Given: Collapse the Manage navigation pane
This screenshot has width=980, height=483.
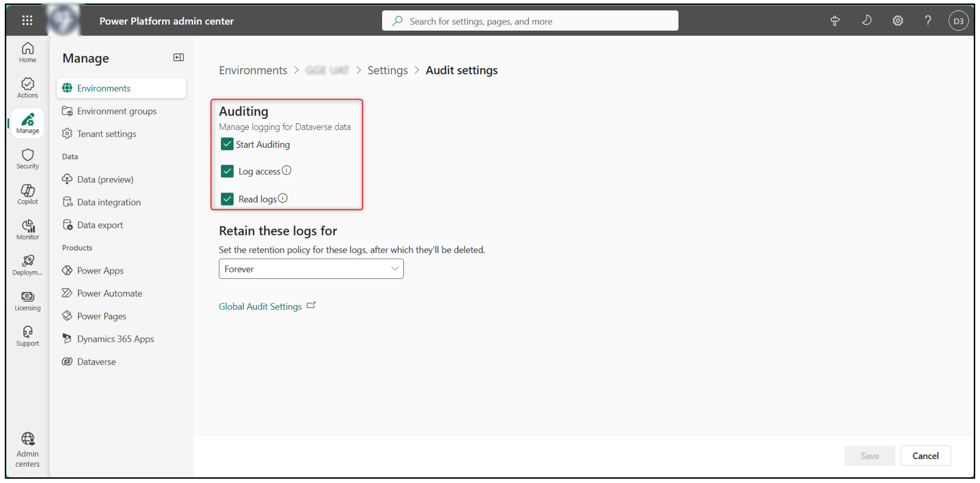Looking at the screenshot, I should click(178, 57).
